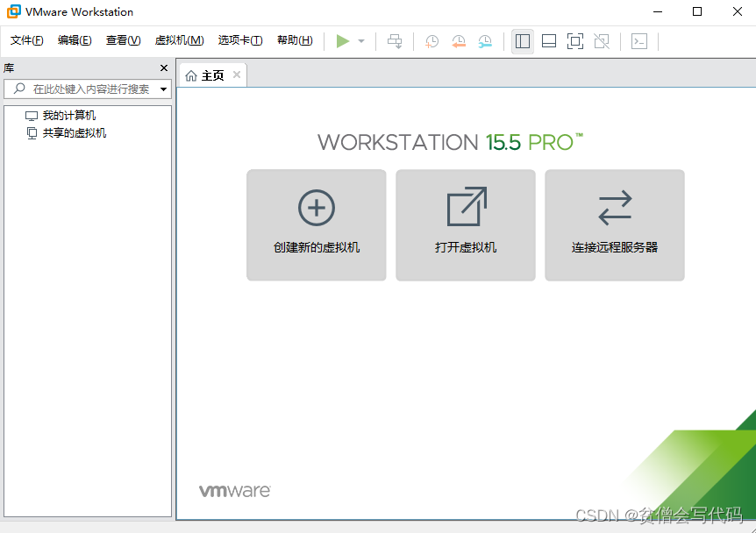Click the console view toolbar icon
Screen dimensions: 756x533
click(x=639, y=41)
